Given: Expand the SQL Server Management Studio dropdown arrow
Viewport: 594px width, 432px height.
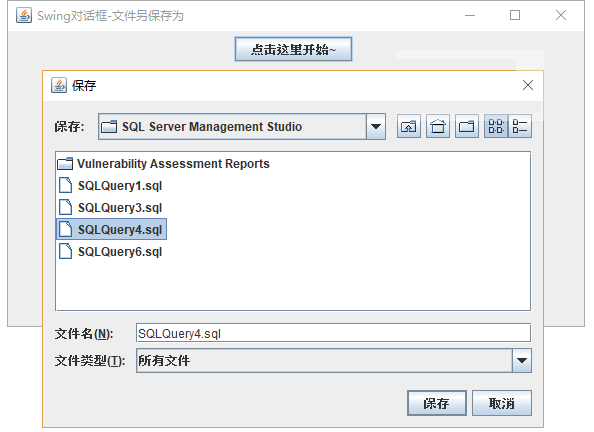Looking at the screenshot, I should [376, 127].
